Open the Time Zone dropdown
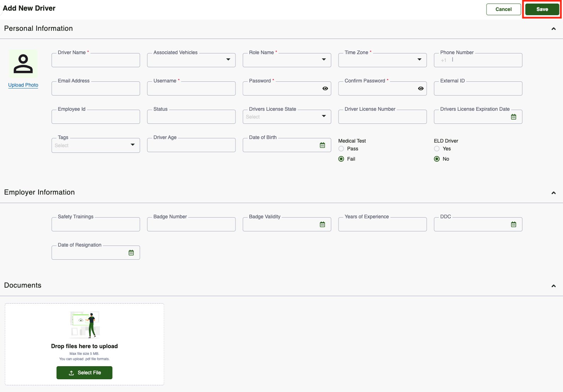563x392 pixels. click(382, 60)
